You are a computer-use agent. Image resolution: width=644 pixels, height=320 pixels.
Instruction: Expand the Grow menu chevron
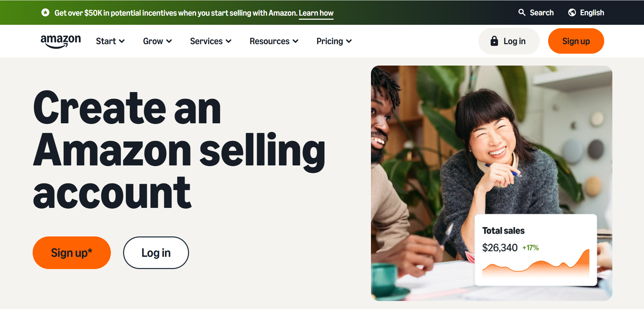[x=169, y=41]
